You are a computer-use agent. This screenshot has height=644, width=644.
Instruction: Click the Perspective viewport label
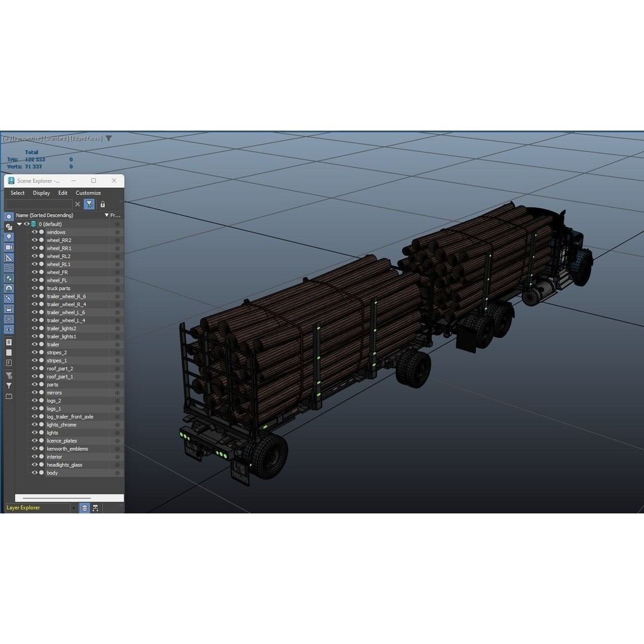(28, 138)
